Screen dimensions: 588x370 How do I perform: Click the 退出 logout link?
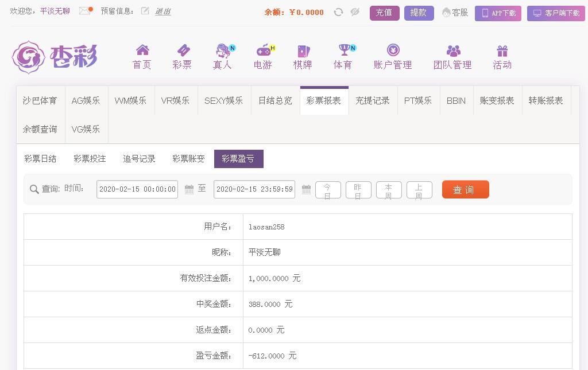pos(163,11)
